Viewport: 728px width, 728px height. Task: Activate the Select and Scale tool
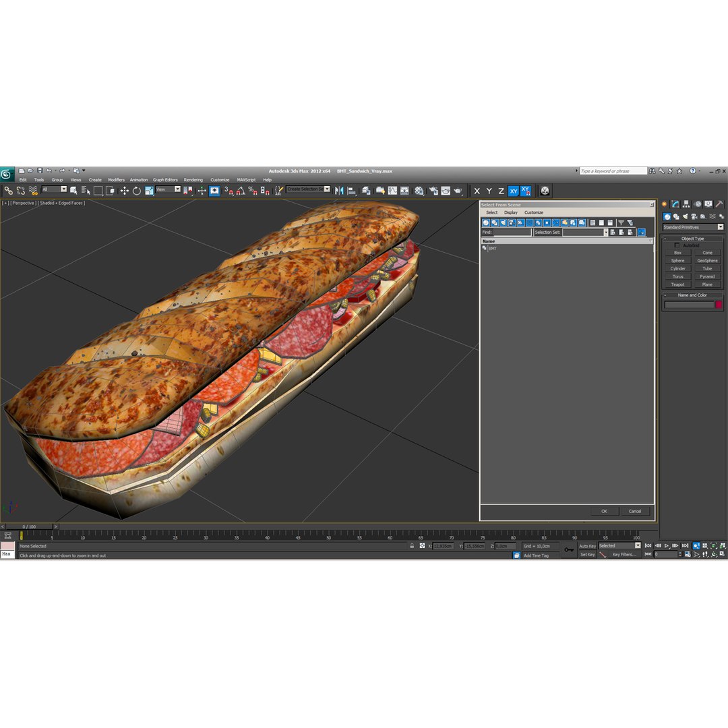pos(148,191)
